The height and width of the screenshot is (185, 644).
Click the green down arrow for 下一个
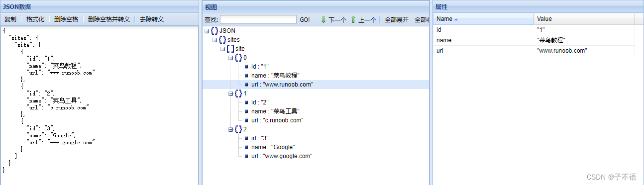(x=323, y=19)
